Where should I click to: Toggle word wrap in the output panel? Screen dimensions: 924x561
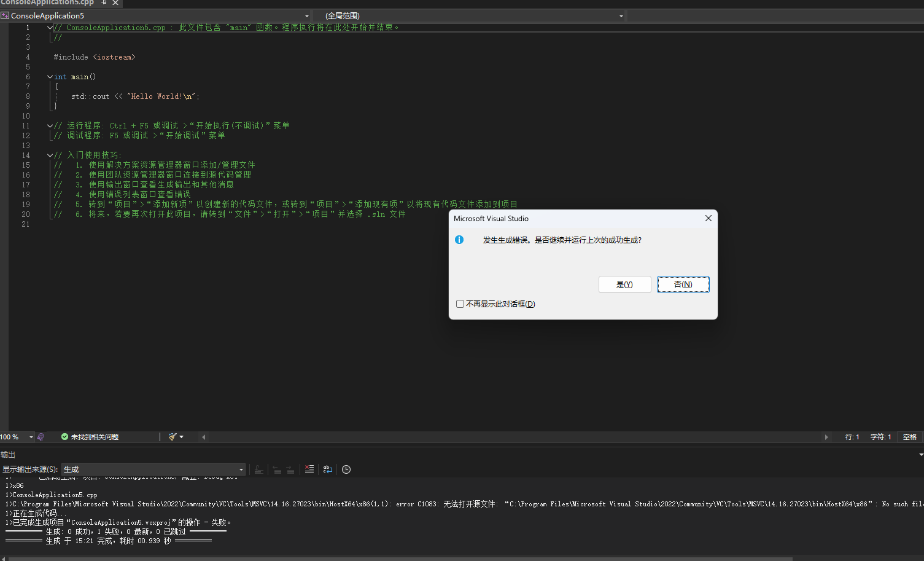click(328, 469)
